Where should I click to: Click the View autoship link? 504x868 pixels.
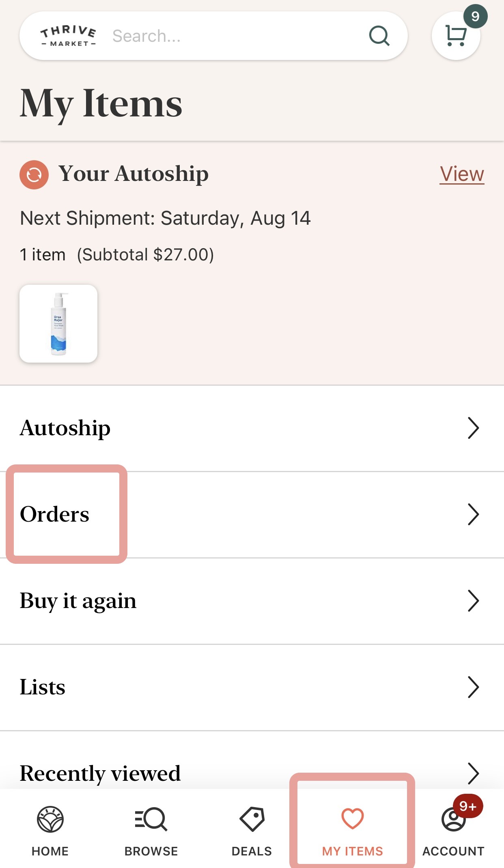(462, 174)
